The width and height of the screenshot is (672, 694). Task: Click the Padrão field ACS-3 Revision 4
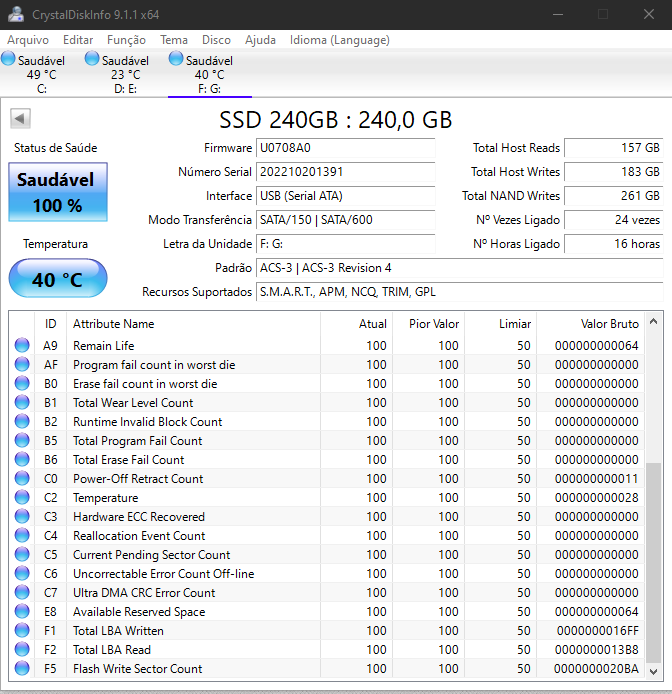(x=460, y=268)
